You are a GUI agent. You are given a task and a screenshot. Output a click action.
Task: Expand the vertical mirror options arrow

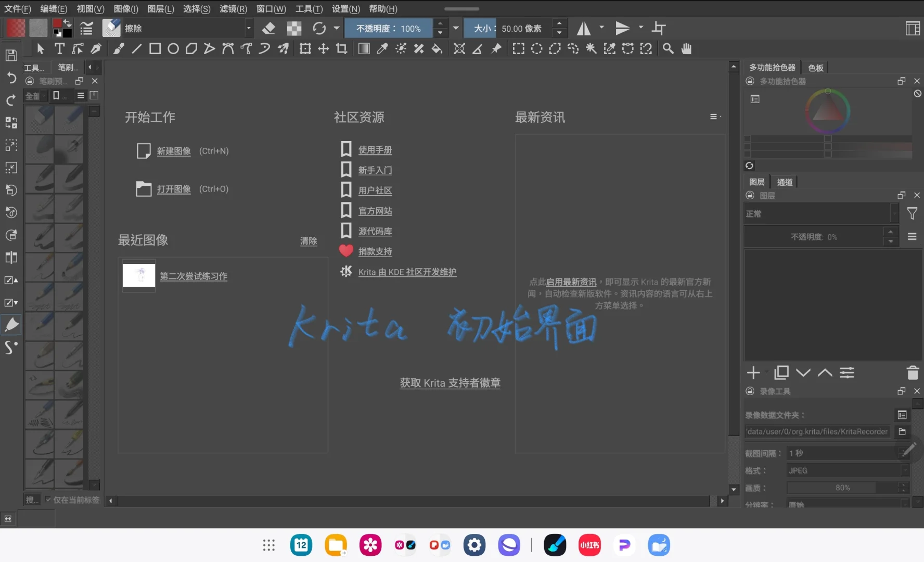coord(641,27)
